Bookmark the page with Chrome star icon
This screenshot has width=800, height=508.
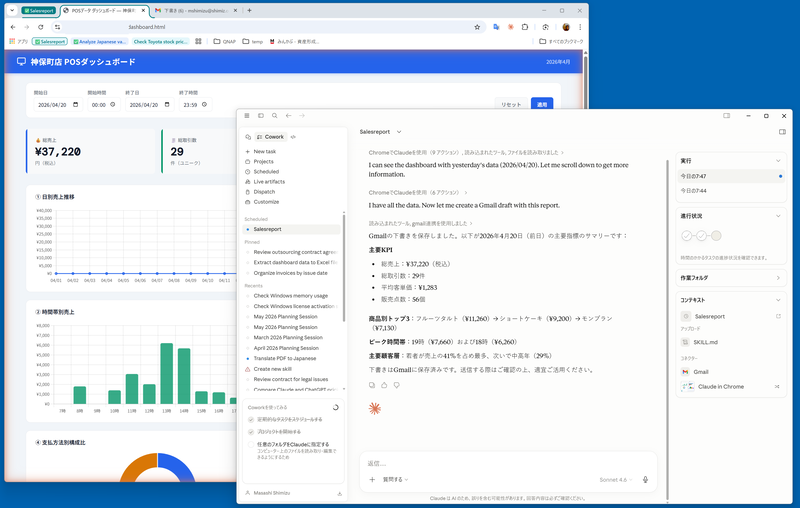pos(477,27)
